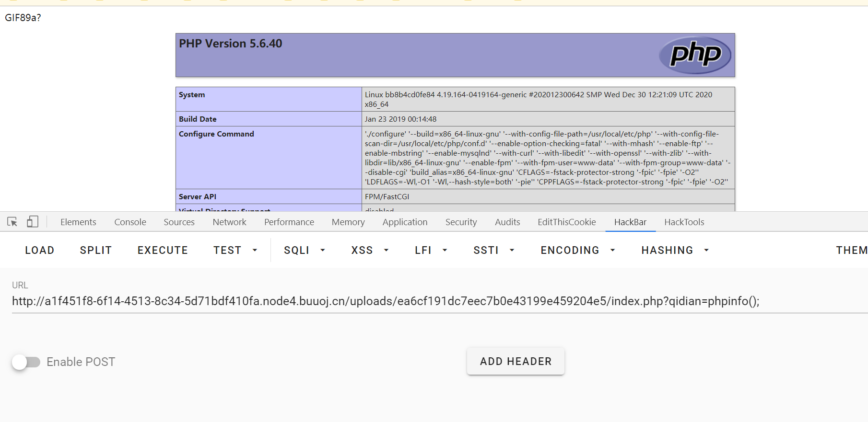Click the System row label

coord(192,95)
